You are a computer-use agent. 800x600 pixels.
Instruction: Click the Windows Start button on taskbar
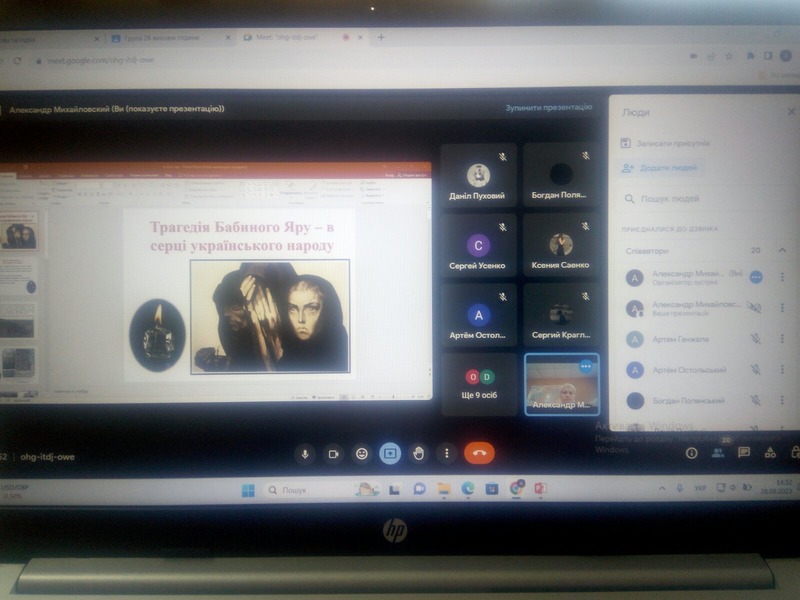[x=247, y=490]
